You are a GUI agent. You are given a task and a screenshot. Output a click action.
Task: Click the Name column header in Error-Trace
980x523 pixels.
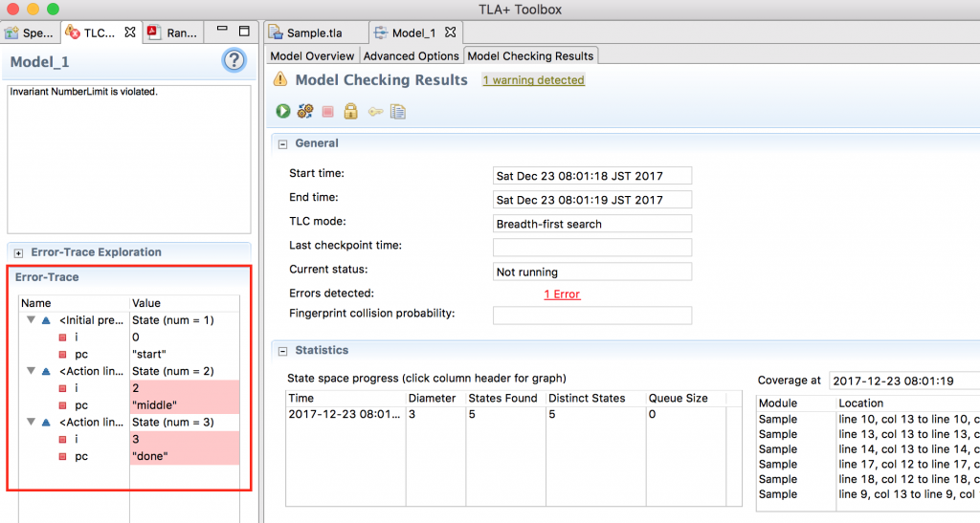pyautogui.click(x=74, y=303)
